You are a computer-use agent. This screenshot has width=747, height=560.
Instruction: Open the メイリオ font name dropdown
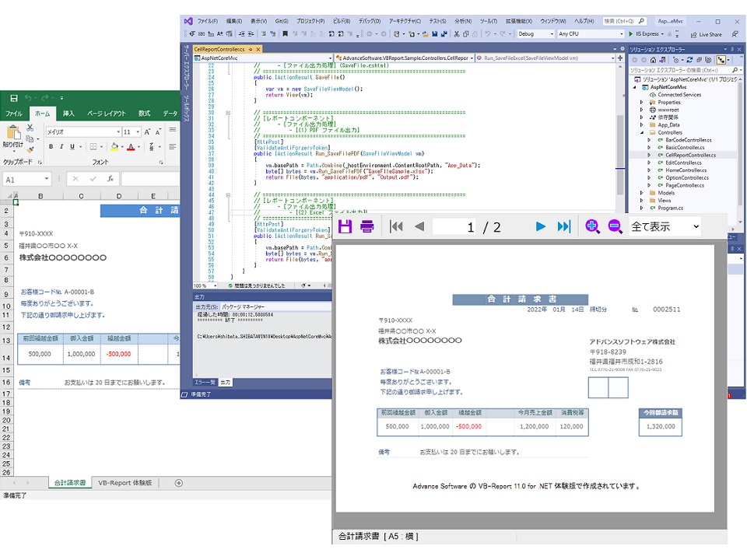118,132
